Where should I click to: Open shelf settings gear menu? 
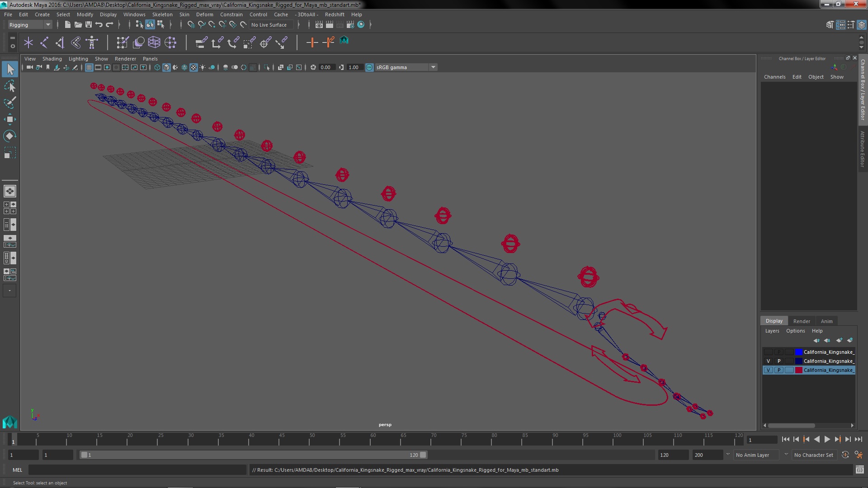(x=13, y=46)
